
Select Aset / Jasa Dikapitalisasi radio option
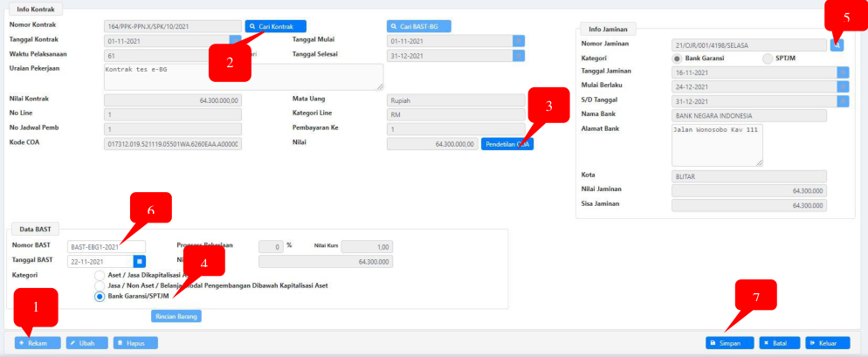(x=100, y=275)
